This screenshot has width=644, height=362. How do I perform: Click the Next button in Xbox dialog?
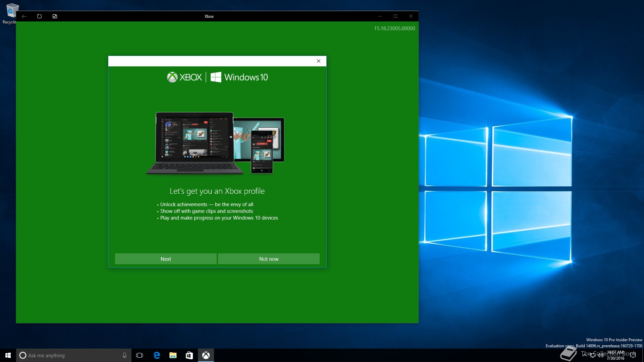pos(166,259)
